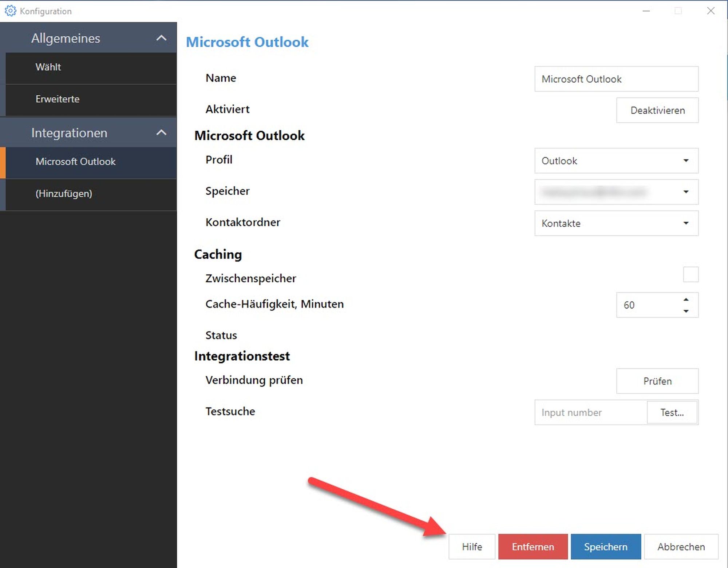Click the Hilfe button
728x568 pixels.
[x=472, y=547]
